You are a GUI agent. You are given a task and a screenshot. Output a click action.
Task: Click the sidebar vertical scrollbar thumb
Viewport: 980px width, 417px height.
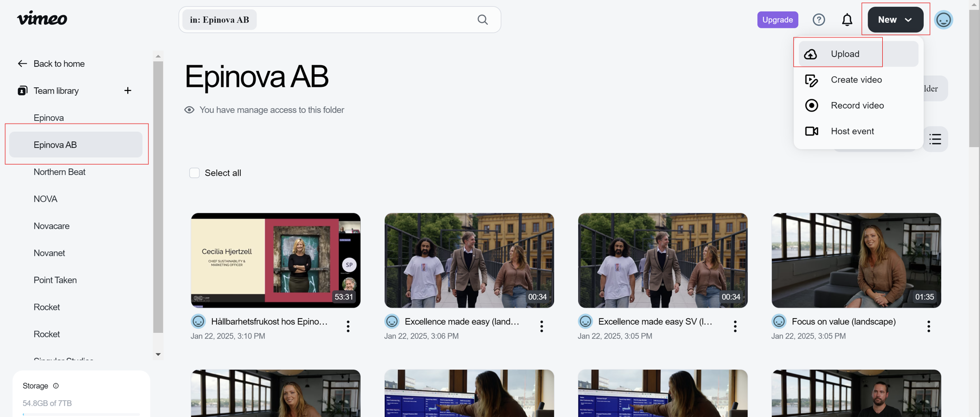[x=158, y=197]
